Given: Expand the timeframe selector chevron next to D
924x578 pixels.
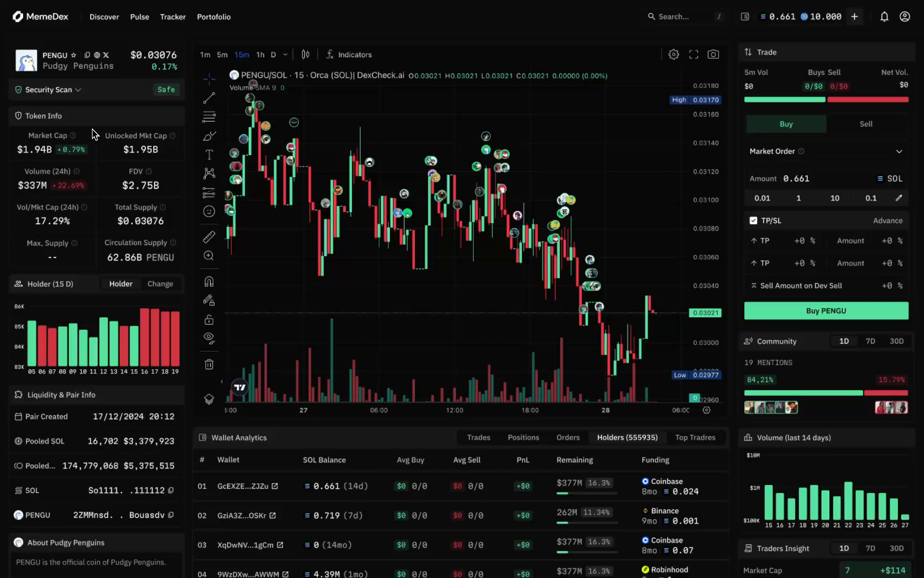Looking at the screenshot, I should (285, 54).
